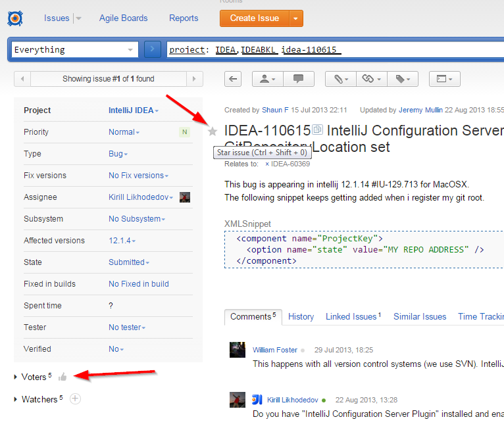
Task: Click Normal priority N badge
Action: coord(184,132)
